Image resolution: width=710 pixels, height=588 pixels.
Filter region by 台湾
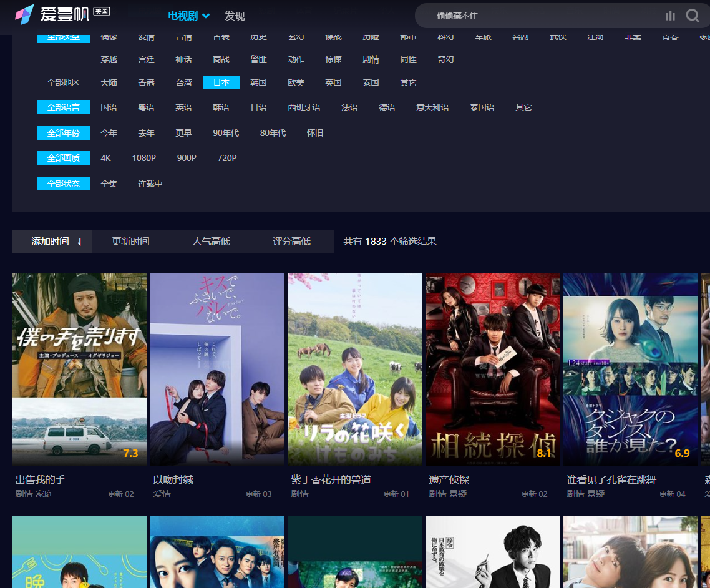point(183,82)
